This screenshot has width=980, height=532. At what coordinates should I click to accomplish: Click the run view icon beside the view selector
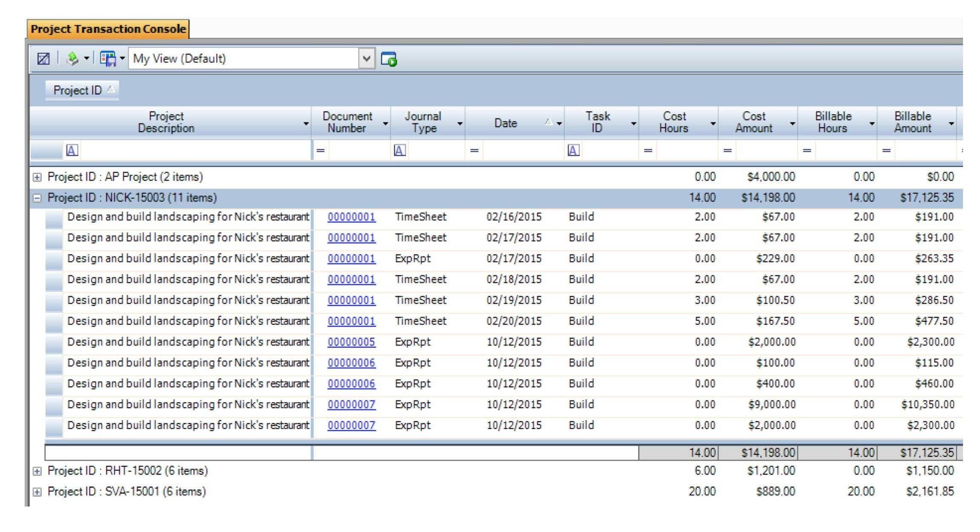pos(390,58)
